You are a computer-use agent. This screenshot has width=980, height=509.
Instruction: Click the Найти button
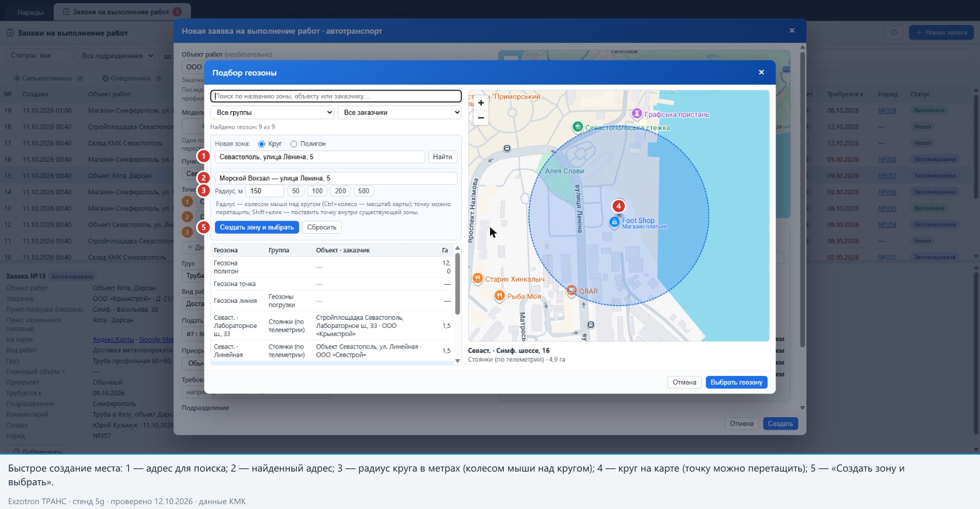point(442,157)
